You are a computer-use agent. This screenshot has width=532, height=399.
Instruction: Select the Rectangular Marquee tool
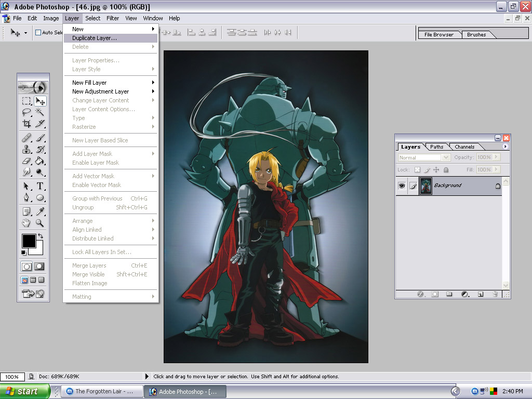pos(26,101)
